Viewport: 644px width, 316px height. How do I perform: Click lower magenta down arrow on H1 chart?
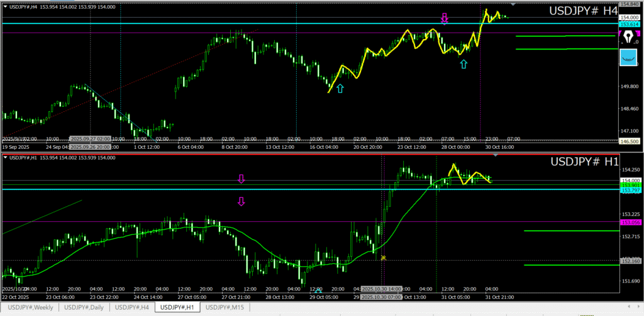[x=241, y=201]
